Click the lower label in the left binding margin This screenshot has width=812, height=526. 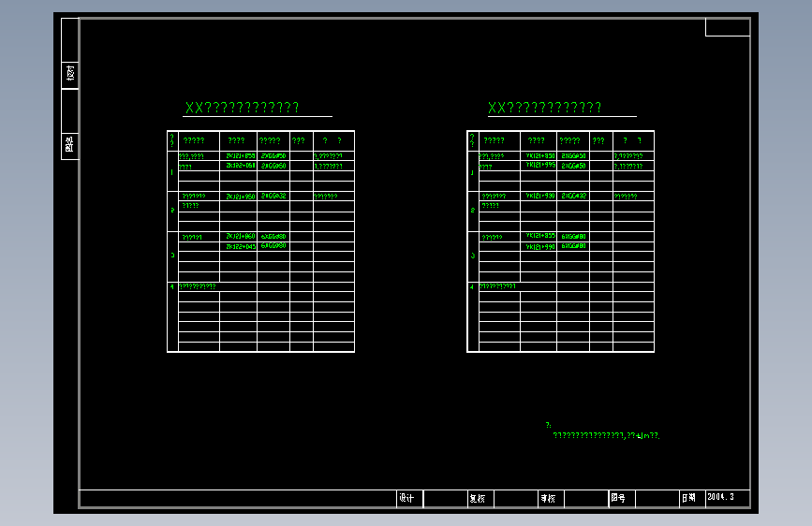[70, 143]
